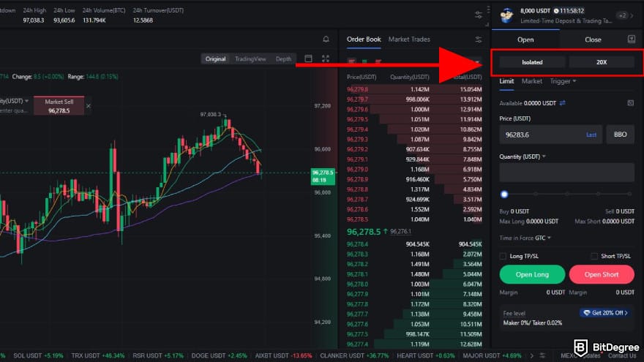
Task: Click the 20X leverage button
Action: 602,62
